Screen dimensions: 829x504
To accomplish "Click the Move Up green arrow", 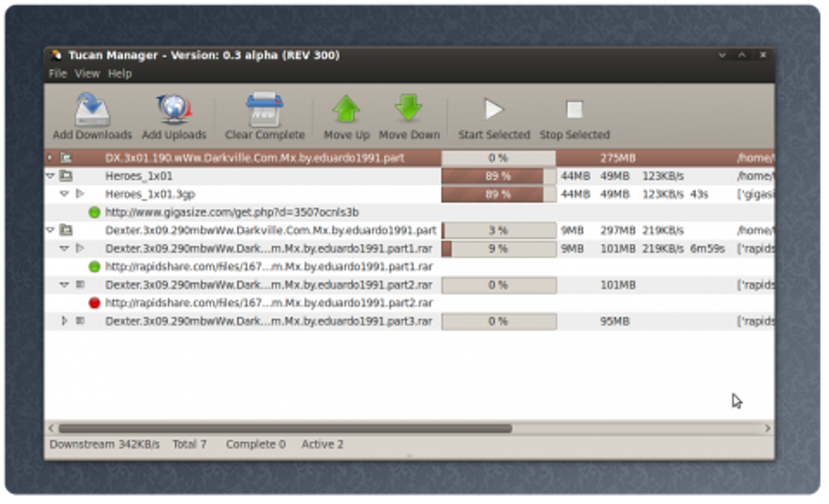I will (x=346, y=110).
